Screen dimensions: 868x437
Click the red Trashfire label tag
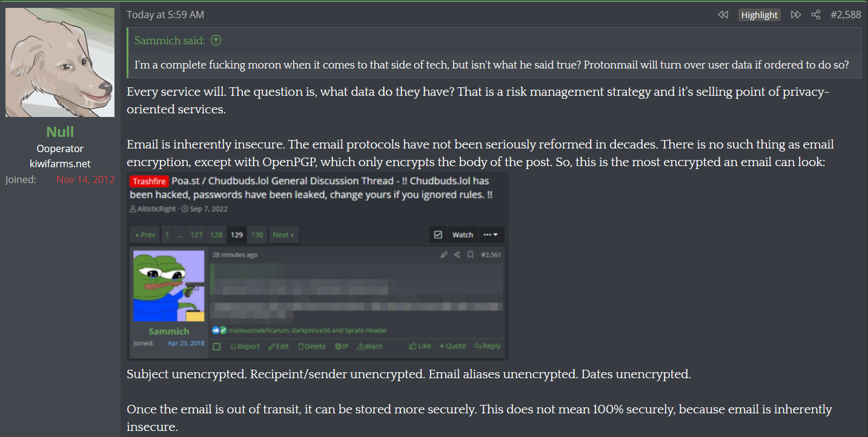click(149, 181)
